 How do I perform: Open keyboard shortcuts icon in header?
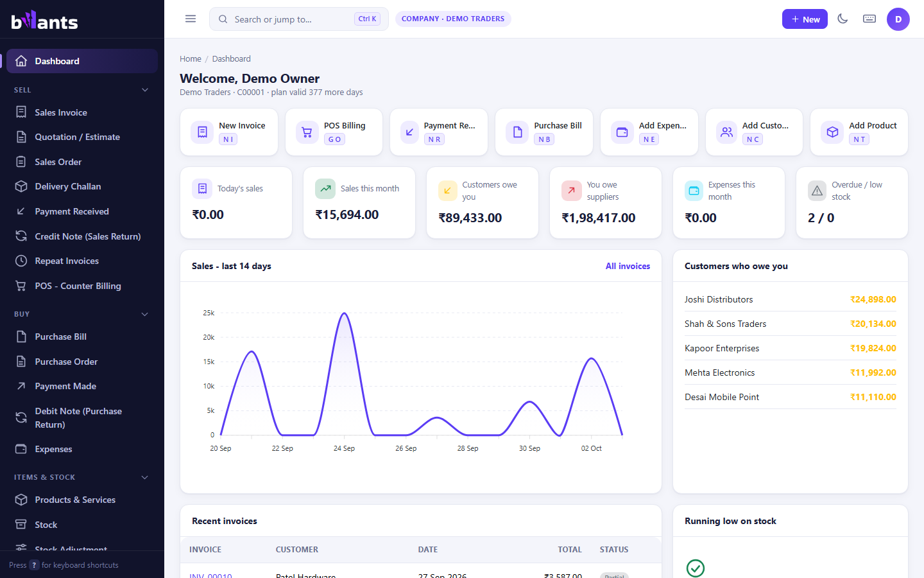point(869,19)
